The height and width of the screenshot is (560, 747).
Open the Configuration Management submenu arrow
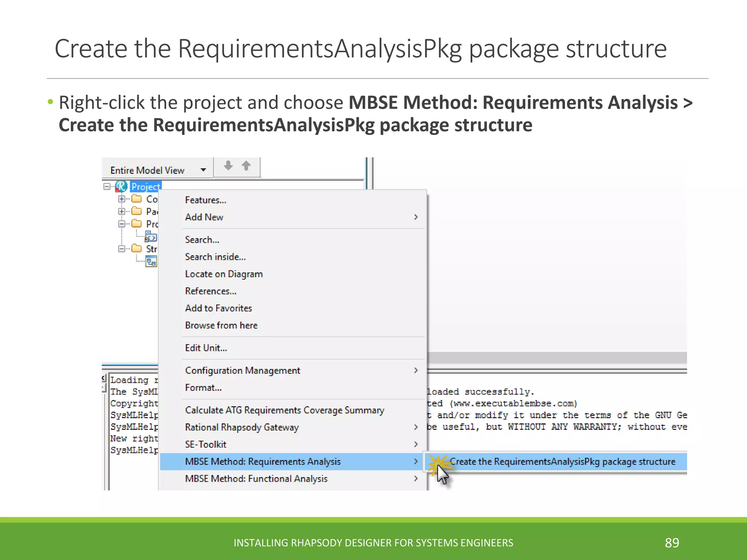(416, 370)
